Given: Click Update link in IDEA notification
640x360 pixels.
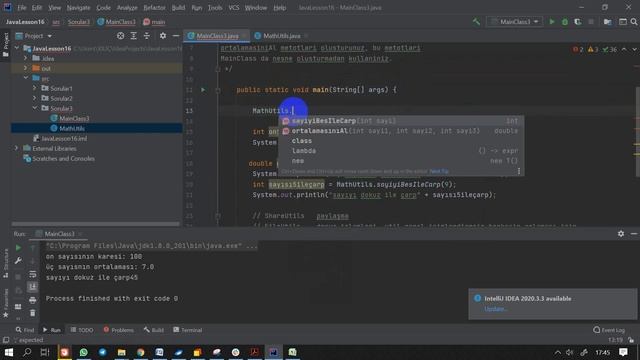Looking at the screenshot, I should [x=496, y=309].
